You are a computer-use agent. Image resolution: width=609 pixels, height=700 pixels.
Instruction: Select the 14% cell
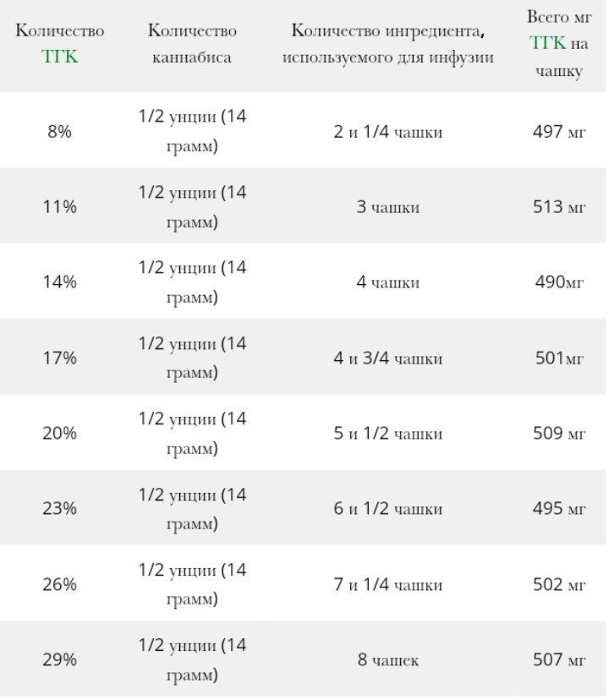[59, 282]
